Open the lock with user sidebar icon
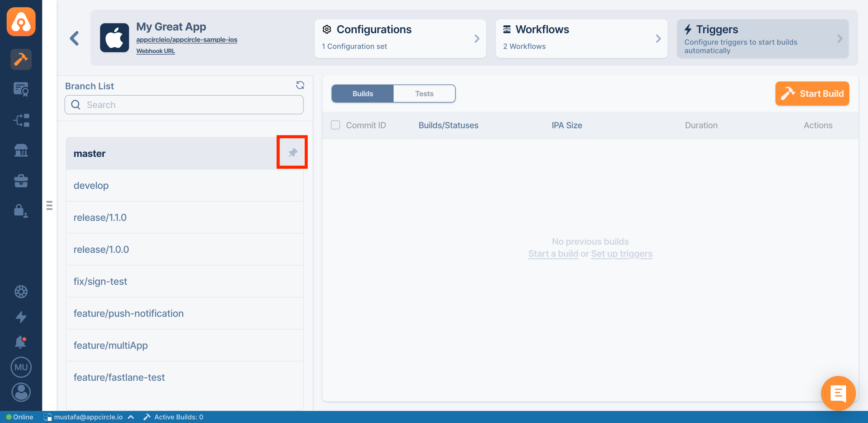Viewport: 868px width, 423px height. click(x=21, y=211)
